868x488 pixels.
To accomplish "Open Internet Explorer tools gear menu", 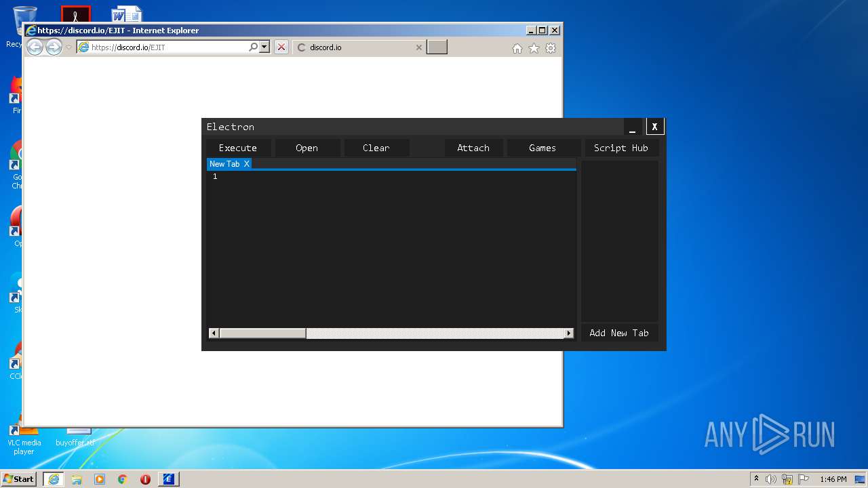I will (x=551, y=48).
